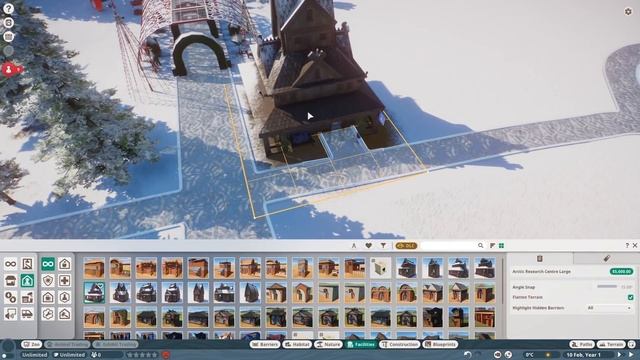The height and width of the screenshot is (360, 640).
Task: Select the white cube building thumbnail
Action: (x=380, y=268)
